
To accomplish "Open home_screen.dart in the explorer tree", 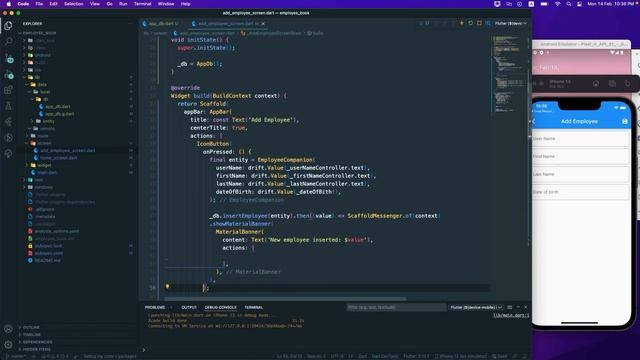I will pyautogui.click(x=58, y=158).
